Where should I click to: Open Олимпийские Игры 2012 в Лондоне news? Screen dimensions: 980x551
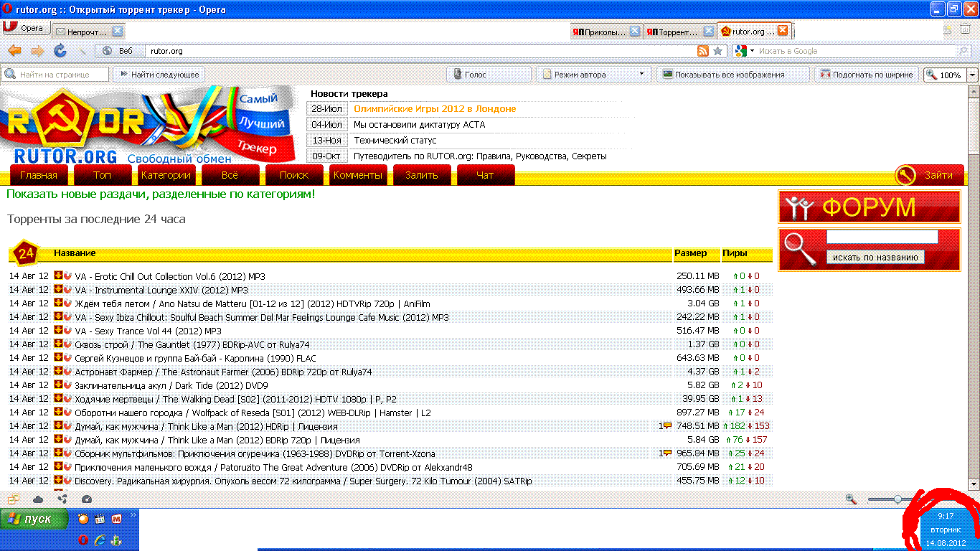click(x=435, y=109)
